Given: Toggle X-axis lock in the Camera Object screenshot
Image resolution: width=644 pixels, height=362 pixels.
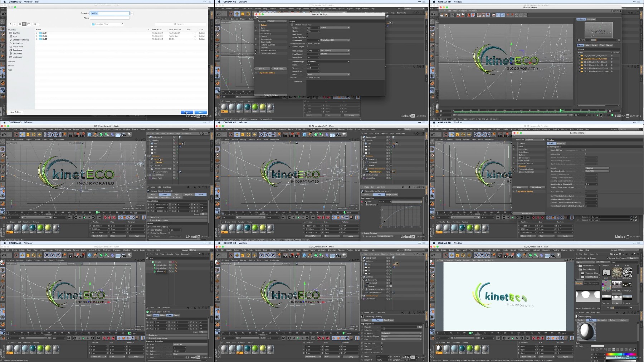Looking at the screenshot, I should (47, 135).
